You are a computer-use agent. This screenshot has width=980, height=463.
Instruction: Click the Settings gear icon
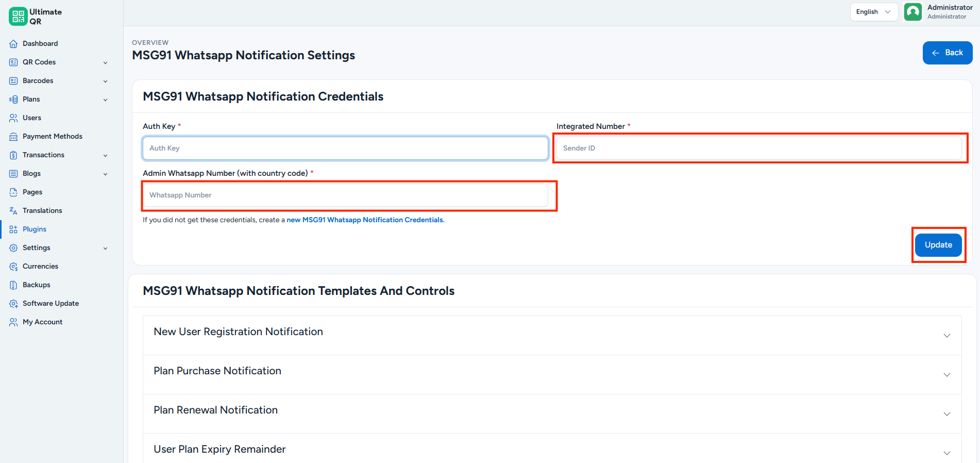click(x=13, y=248)
